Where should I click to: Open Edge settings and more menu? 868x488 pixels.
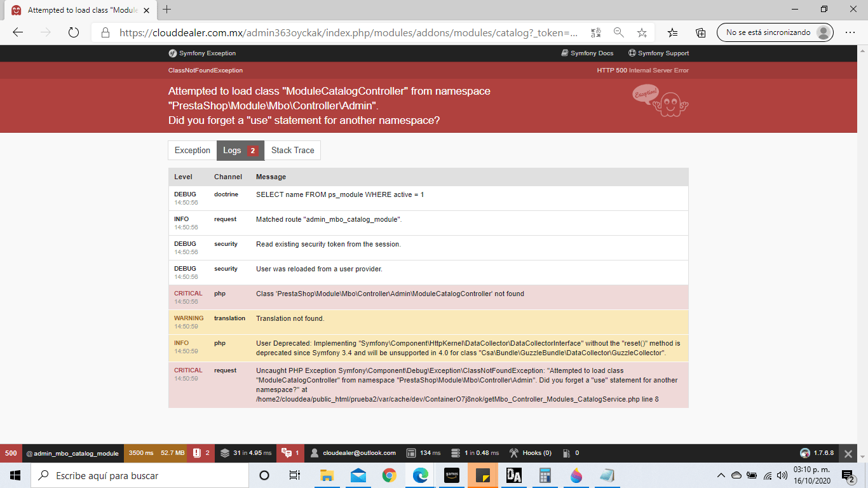pos(850,32)
